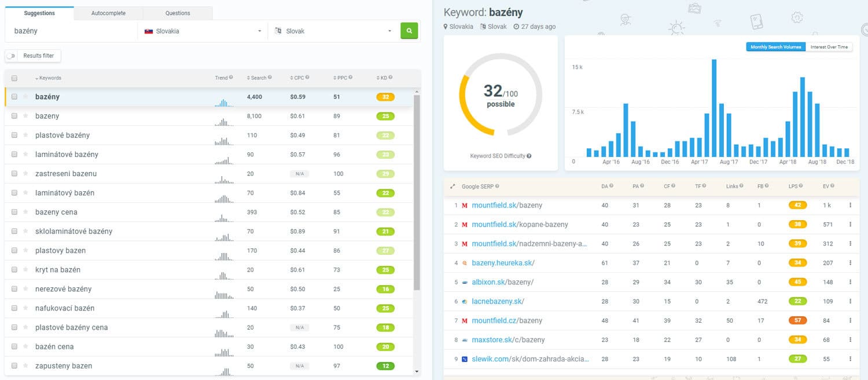
Task: Open more options for lacnebazeny.sk row
Action: click(x=850, y=301)
